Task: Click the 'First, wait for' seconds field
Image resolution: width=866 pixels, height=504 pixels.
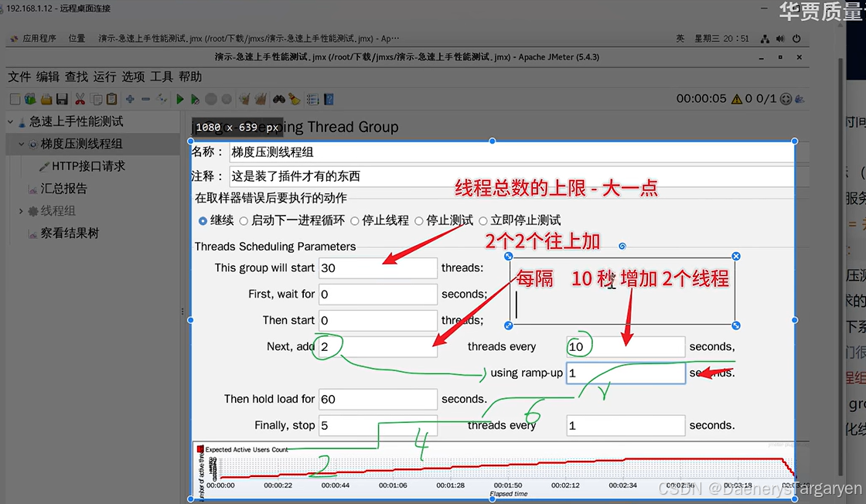Action: coord(378,295)
